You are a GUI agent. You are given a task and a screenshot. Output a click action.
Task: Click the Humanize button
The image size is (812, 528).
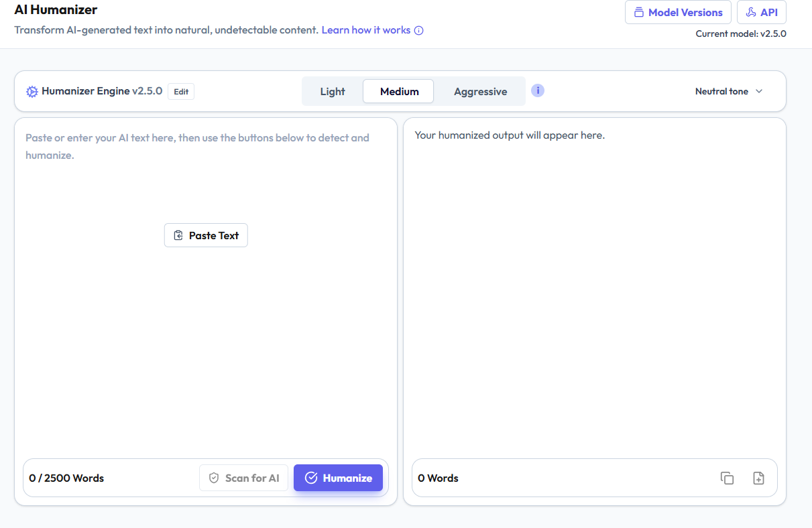point(338,478)
